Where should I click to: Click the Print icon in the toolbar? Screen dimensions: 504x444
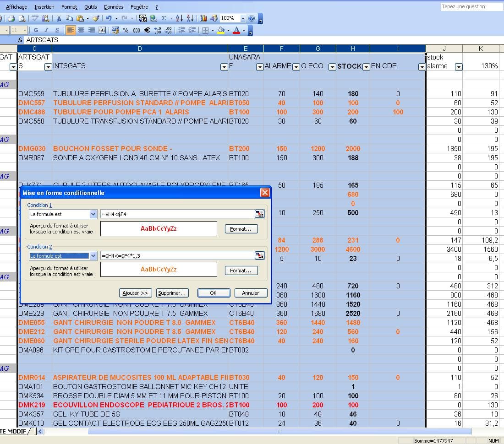pos(11,19)
